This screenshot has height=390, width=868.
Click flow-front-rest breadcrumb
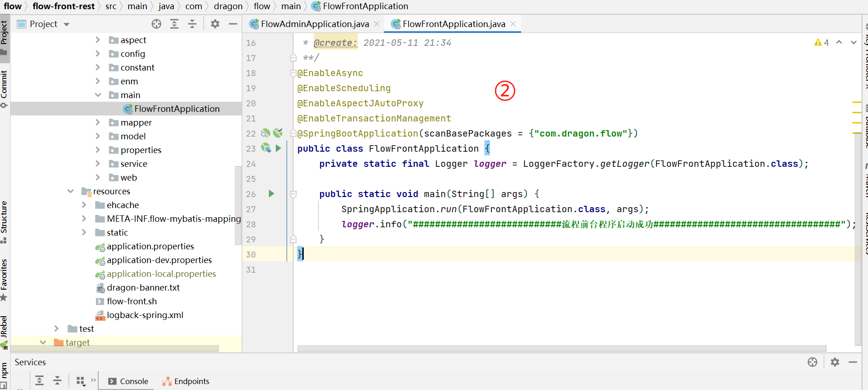[63, 6]
